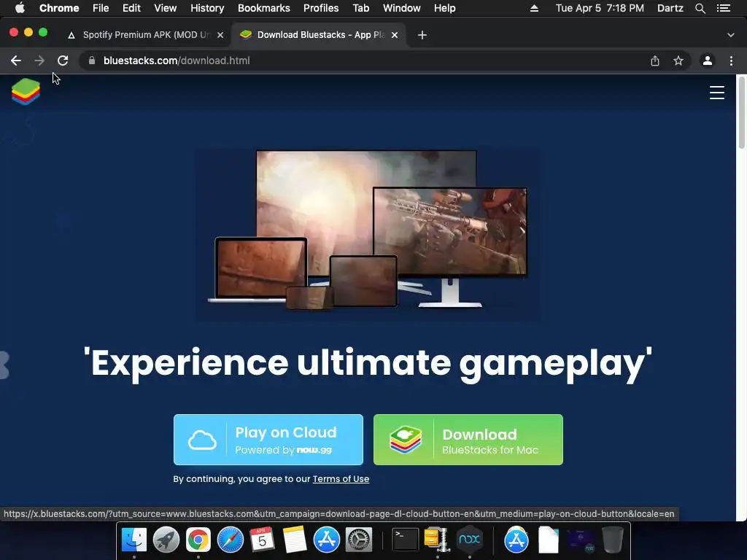Open the Chrome profile avatar
The width and height of the screenshot is (747, 560).
pyautogui.click(x=708, y=61)
